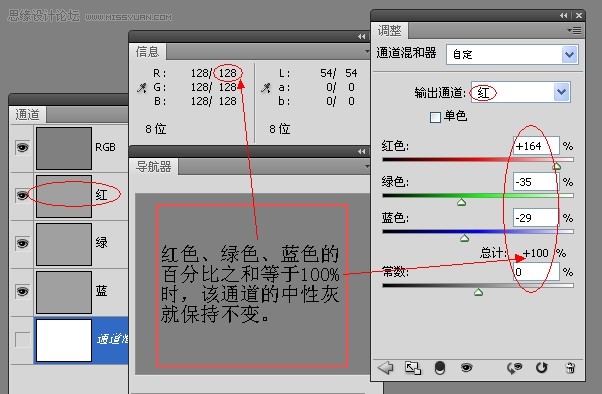Click the channel name "蓝"
602x394 pixels.
coord(101,291)
